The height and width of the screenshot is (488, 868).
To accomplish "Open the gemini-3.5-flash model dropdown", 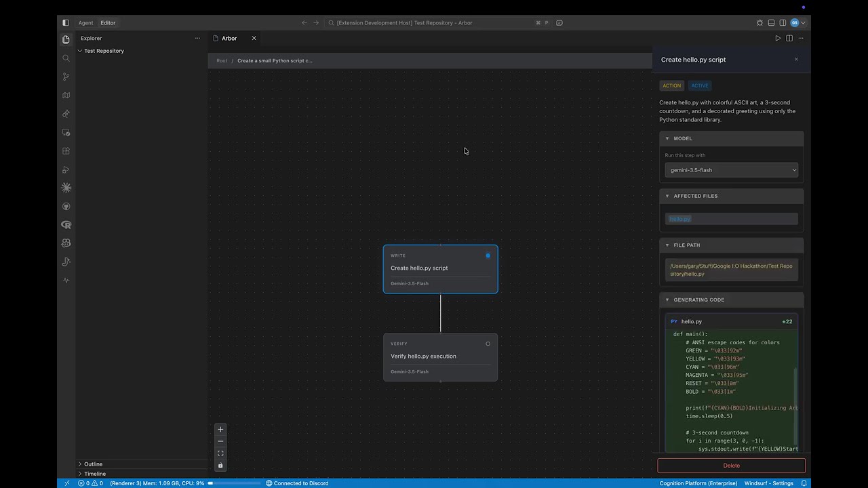I will pyautogui.click(x=731, y=170).
